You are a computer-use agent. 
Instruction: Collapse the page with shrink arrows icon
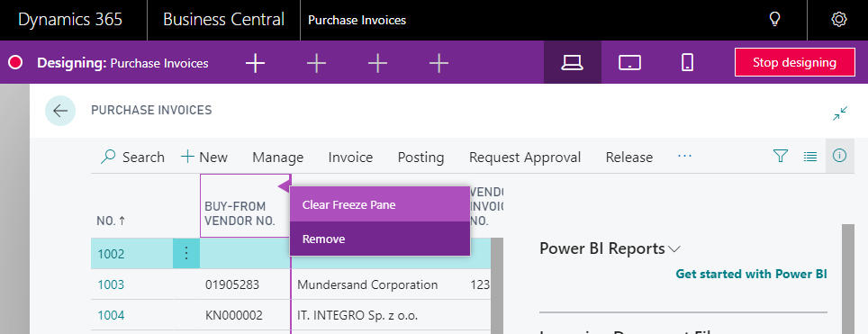click(840, 113)
